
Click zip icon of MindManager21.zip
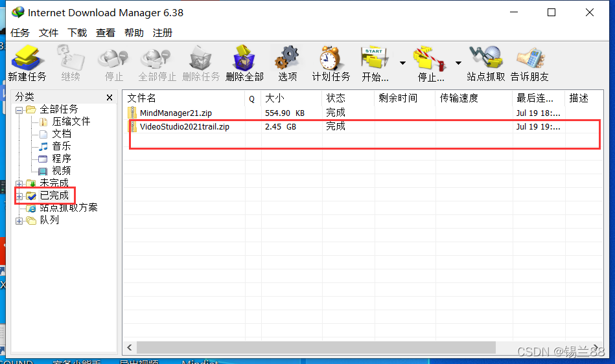click(132, 113)
